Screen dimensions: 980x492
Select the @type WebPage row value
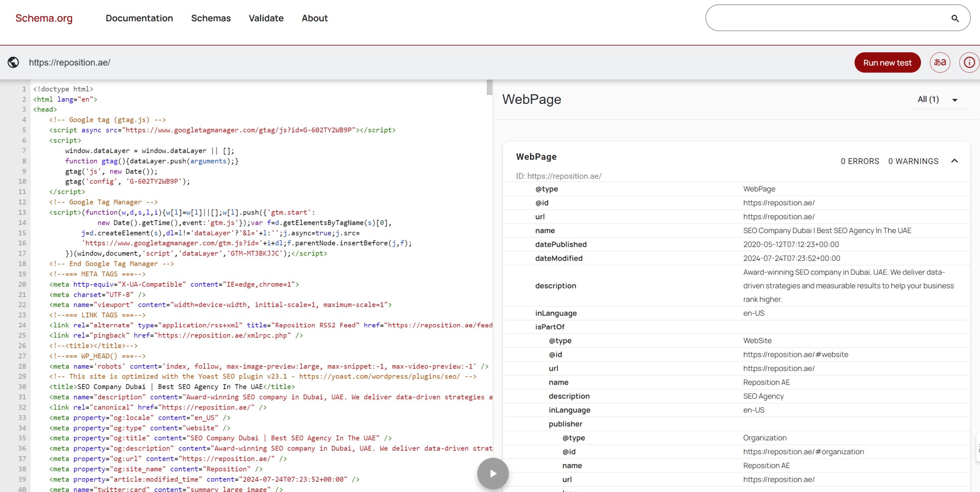point(759,189)
